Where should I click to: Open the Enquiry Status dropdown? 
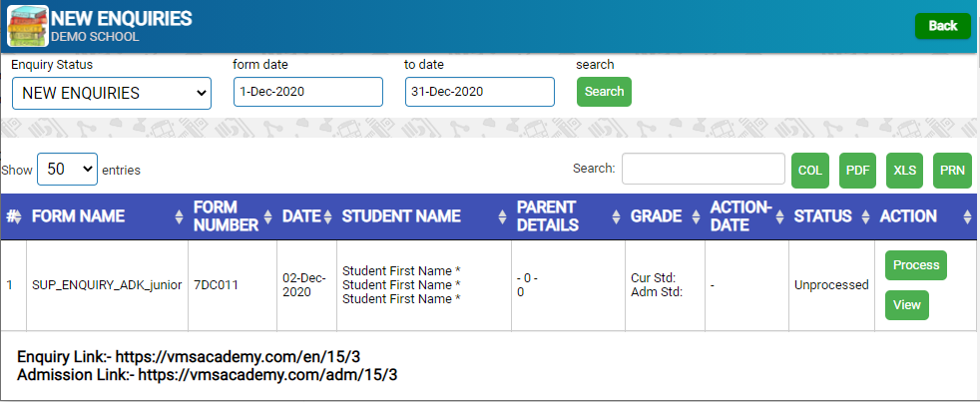coord(112,93)
